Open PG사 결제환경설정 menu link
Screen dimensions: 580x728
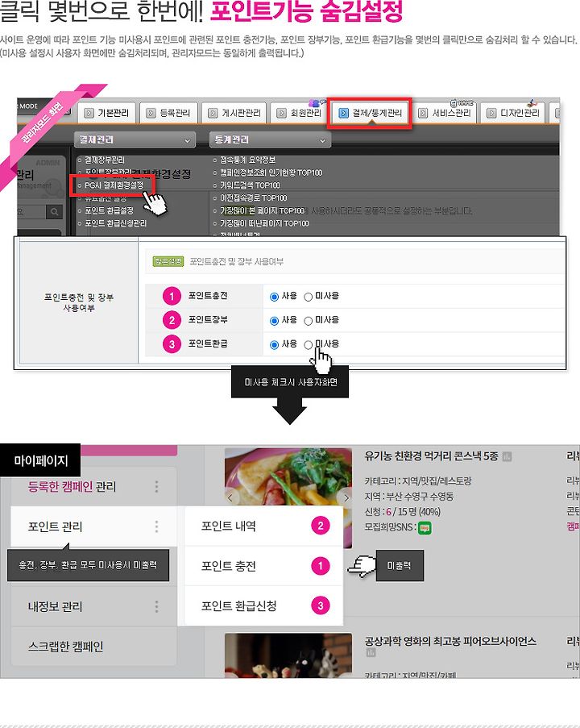pyautogui.click(x=114, y=185)
